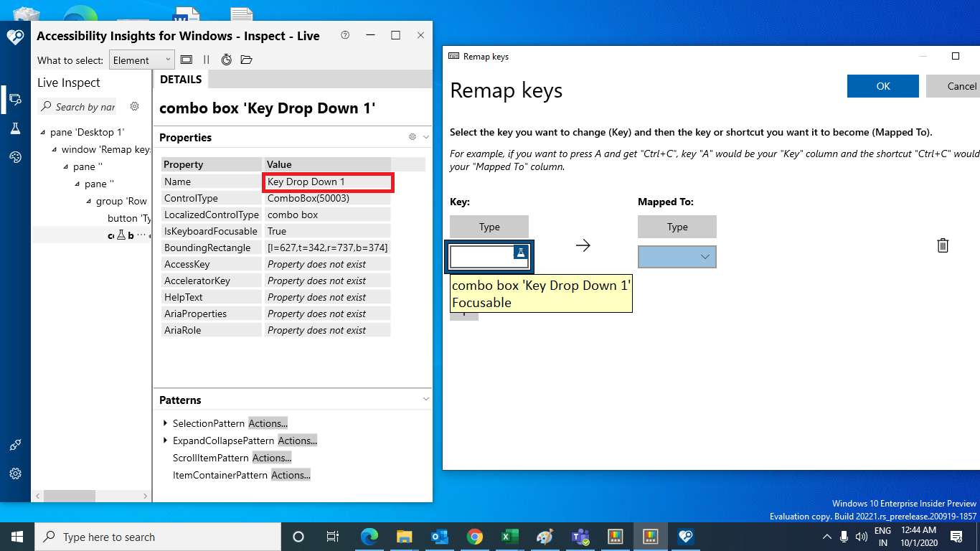Screen dimensions: 980x551
Task: Open the Test (beaker) view in the sidebar
Action: [x=16, y=128]
